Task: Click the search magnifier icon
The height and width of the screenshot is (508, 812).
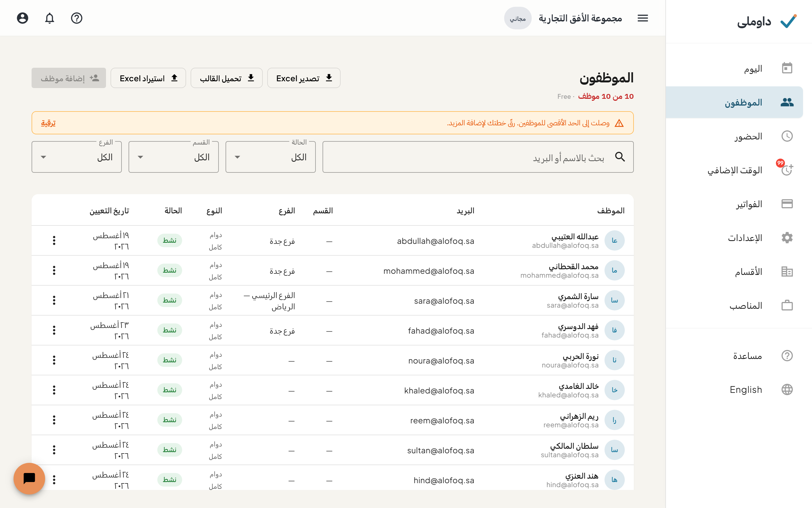Action: tap(620, 157)
